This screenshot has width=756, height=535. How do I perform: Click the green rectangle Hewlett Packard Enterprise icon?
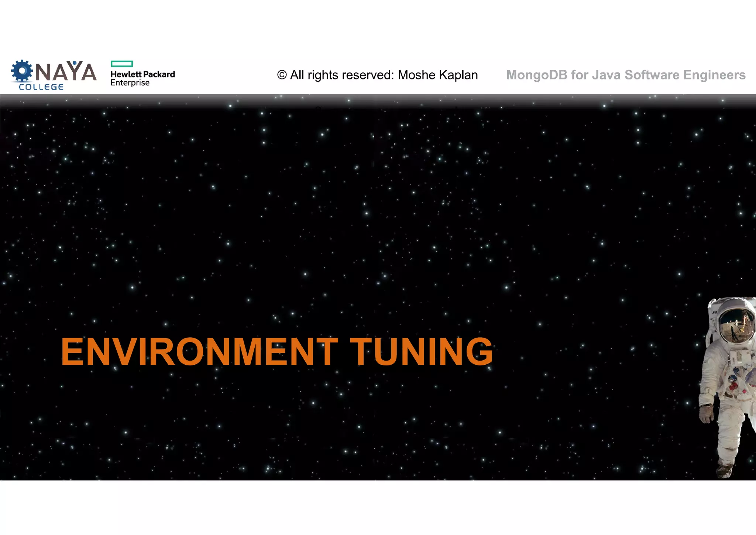pyautogui.click(x=121, y=64)
